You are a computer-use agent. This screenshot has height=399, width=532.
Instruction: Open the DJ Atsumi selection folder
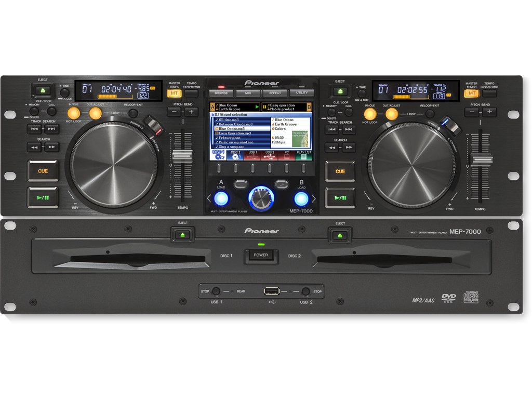234,114
